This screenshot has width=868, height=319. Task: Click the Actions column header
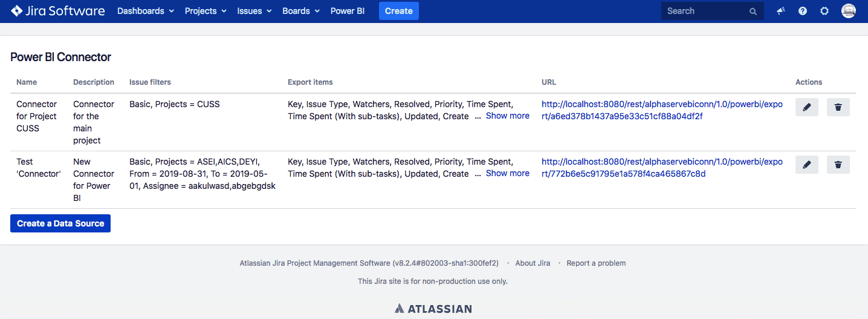point(809,82)
